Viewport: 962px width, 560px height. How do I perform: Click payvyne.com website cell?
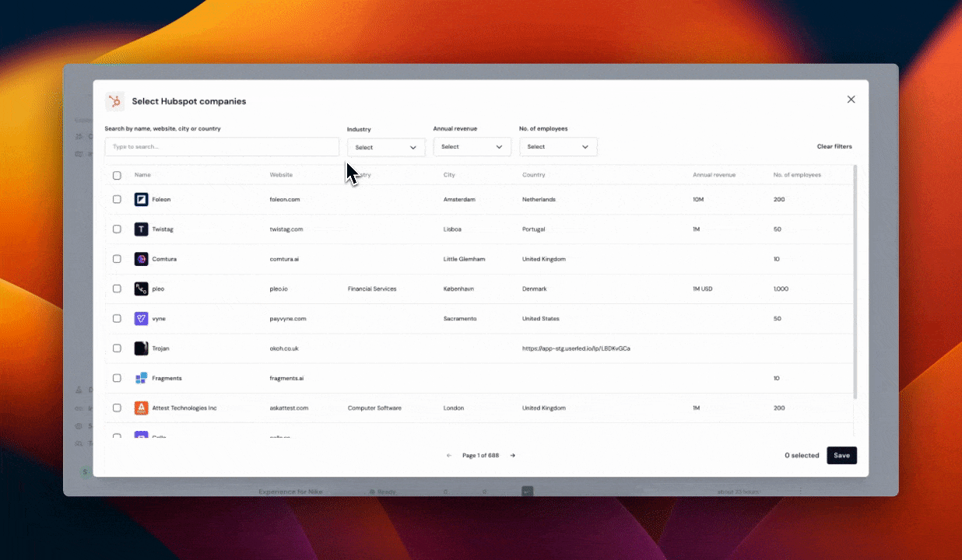pos(288,319)
